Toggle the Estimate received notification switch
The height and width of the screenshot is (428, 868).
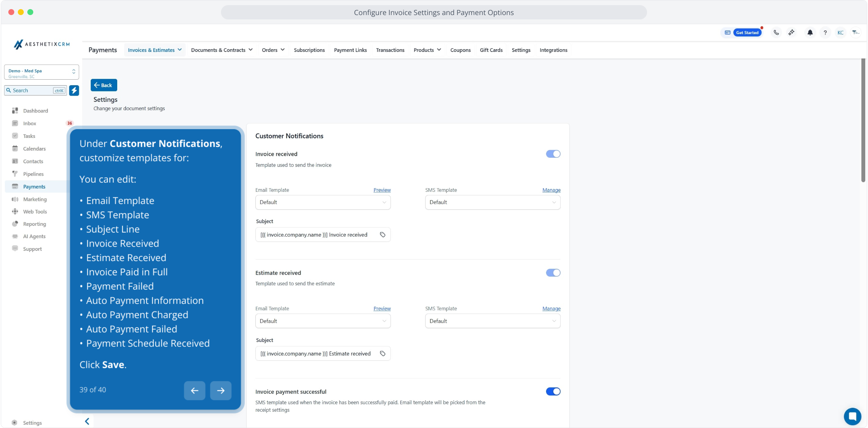[553, 273]
